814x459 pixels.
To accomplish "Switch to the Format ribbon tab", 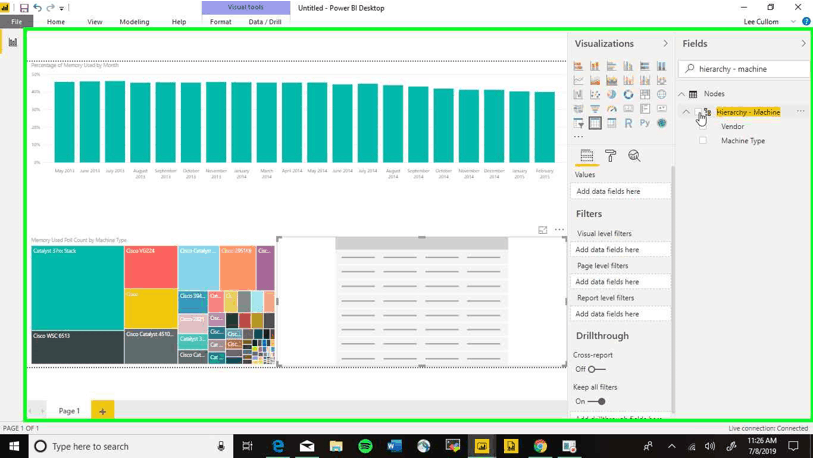I will tap(221, 22).
